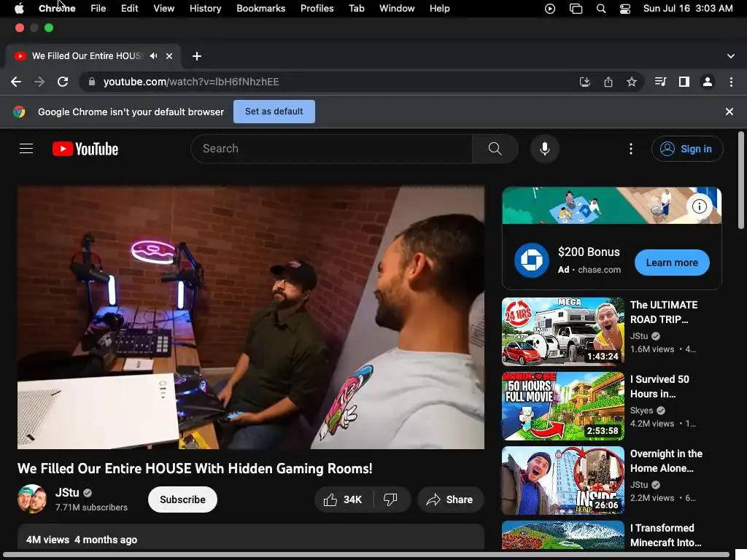Install app via address bar install icon
The width and height of the screenshot is (747, 560).
(584, 82)
